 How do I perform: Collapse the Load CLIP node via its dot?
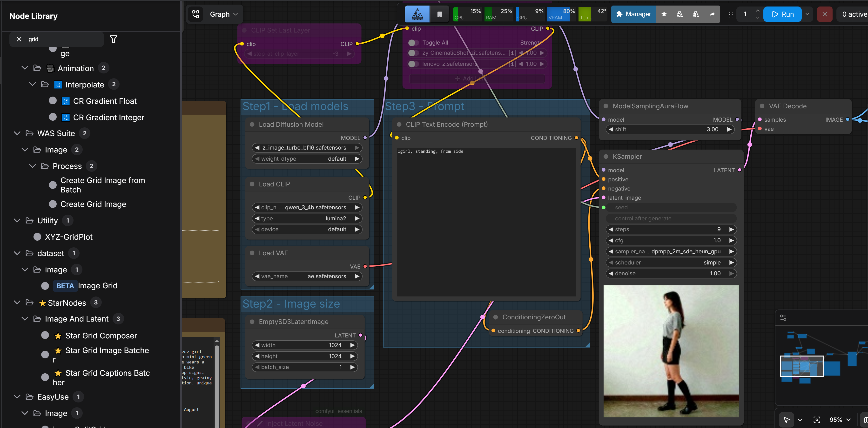[252, 184]
